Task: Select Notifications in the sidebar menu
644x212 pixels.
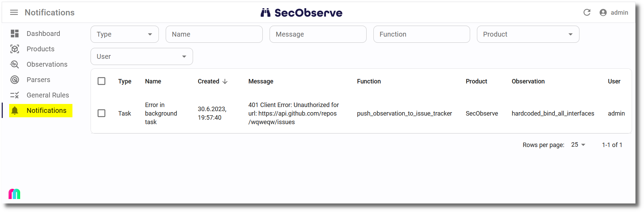Action: tap(46, 110)
